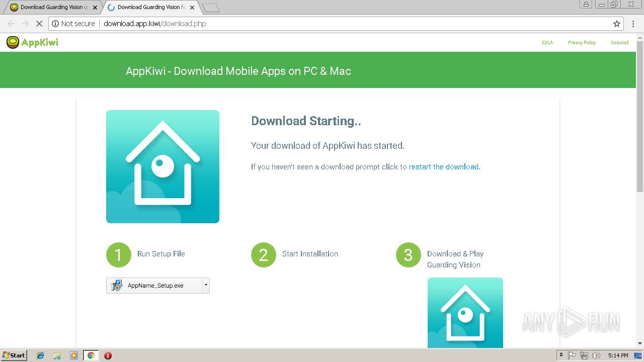
Task: Go back with browser back arrow
Action: (11, 24)
